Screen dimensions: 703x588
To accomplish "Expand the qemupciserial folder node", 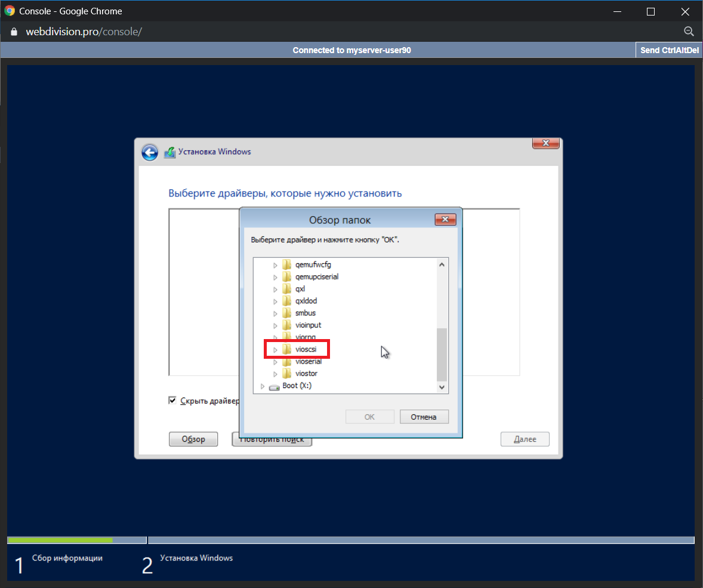I will tap(275, 277).
